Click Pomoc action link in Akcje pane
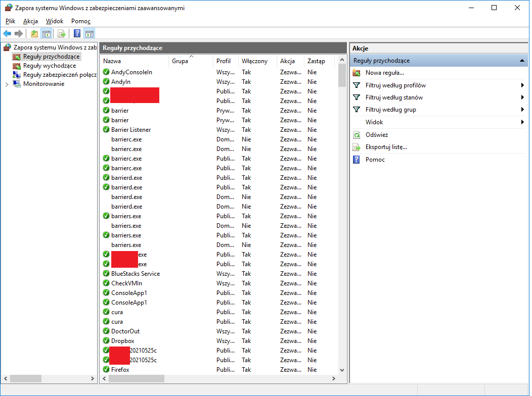The height and width of the screenshot is (396, 532). pyautogui.click(x=375, y=160)
